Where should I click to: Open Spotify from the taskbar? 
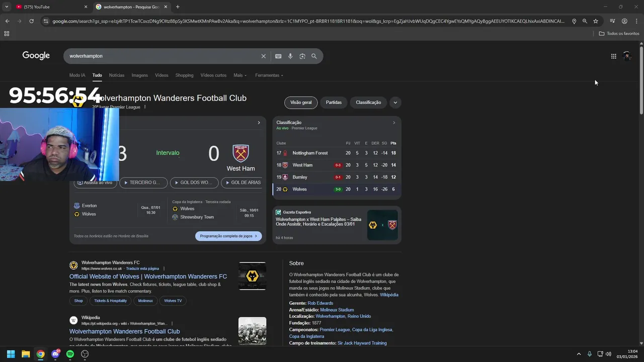tap(70, 354)
